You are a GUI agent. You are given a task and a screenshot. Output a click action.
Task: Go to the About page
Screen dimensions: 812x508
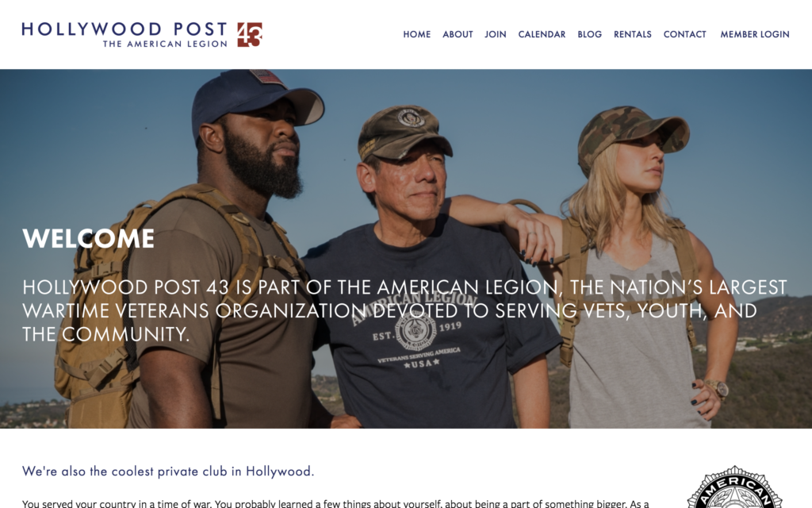[458, 34]
